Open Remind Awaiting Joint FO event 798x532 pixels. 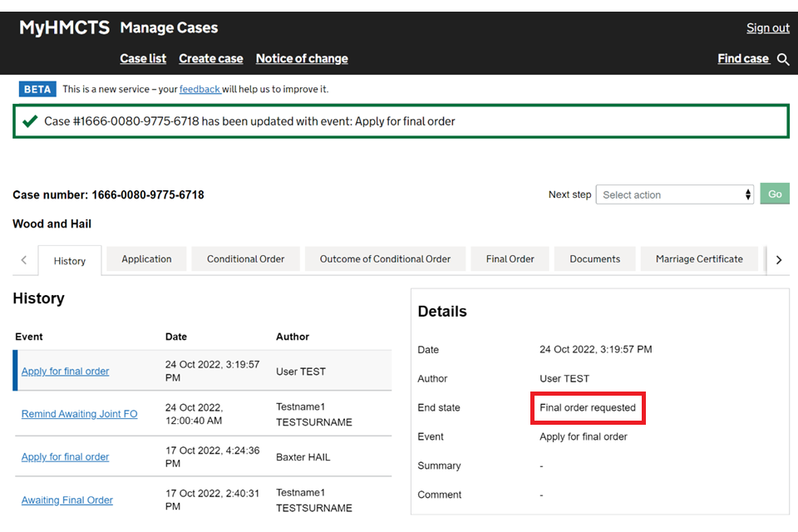click(x=80, y=414)
